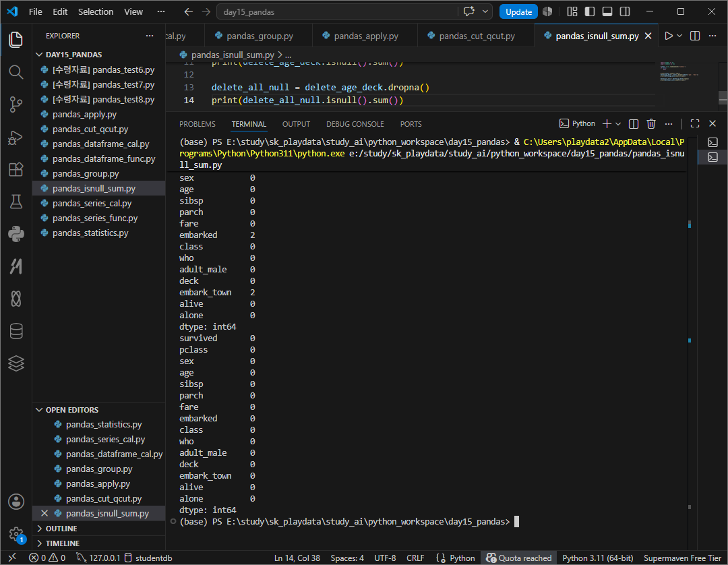Screen dimensions: 728x565
Task: Open the Source Control view
Action: point(16,105)
